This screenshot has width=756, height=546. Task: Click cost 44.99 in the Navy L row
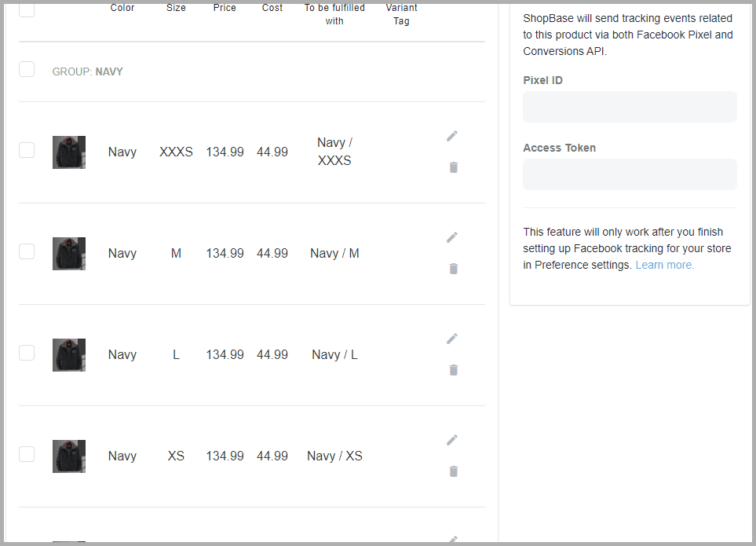pos(272,354)
